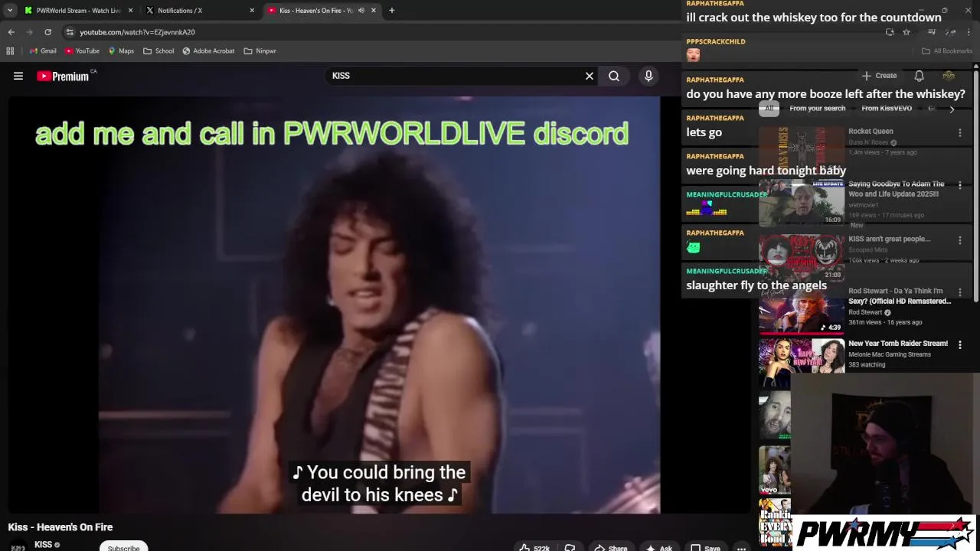
Task: Open Chrome media controls icon
Action: tap(932, 32)
